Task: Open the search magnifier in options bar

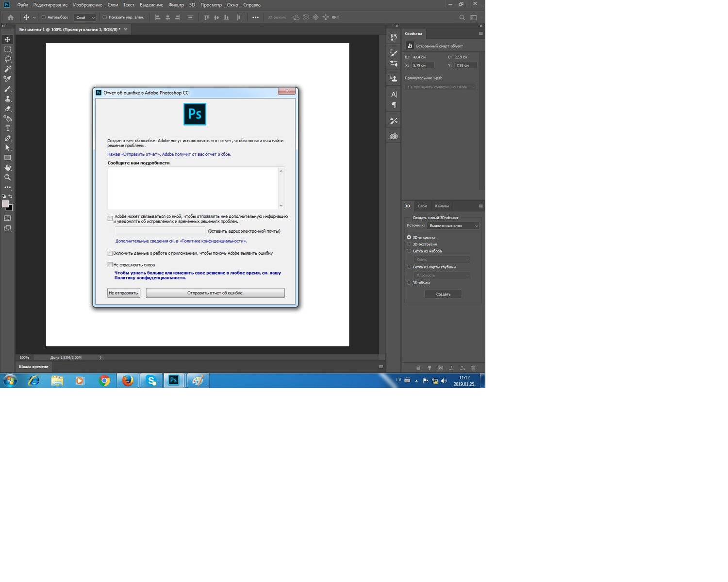Action: tap(462, 17)
